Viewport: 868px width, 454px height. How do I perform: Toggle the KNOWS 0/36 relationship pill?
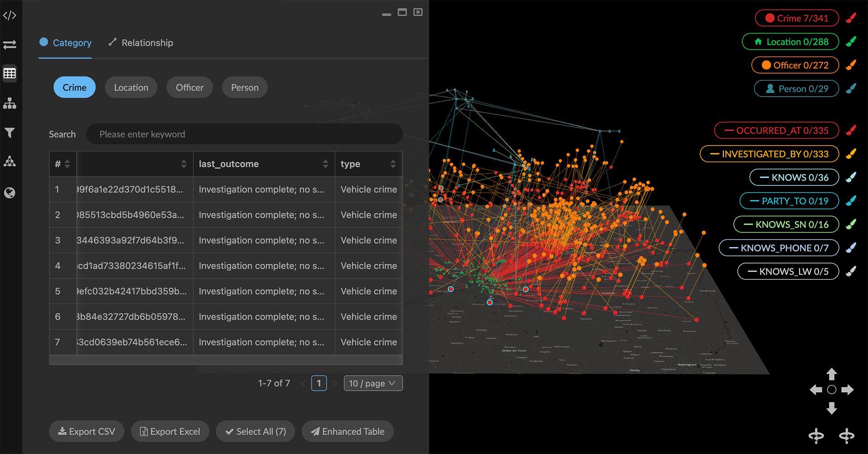[x=794, y=178]
